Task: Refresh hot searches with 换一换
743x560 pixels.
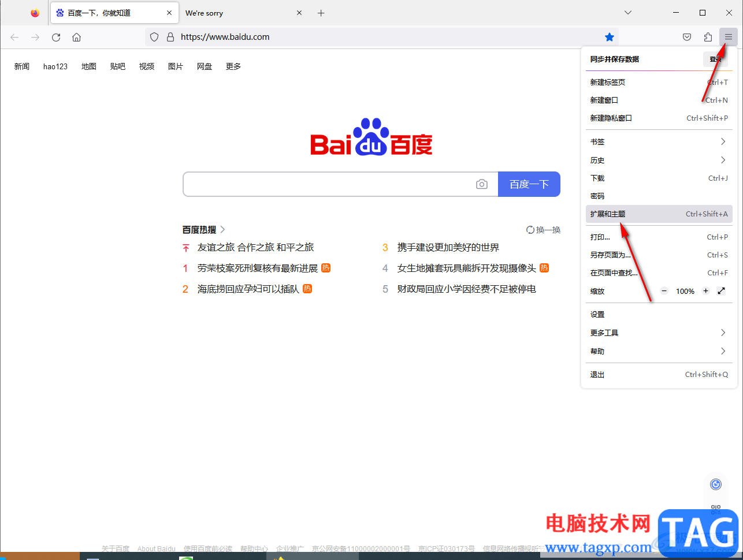Action: tap(544, 230)
